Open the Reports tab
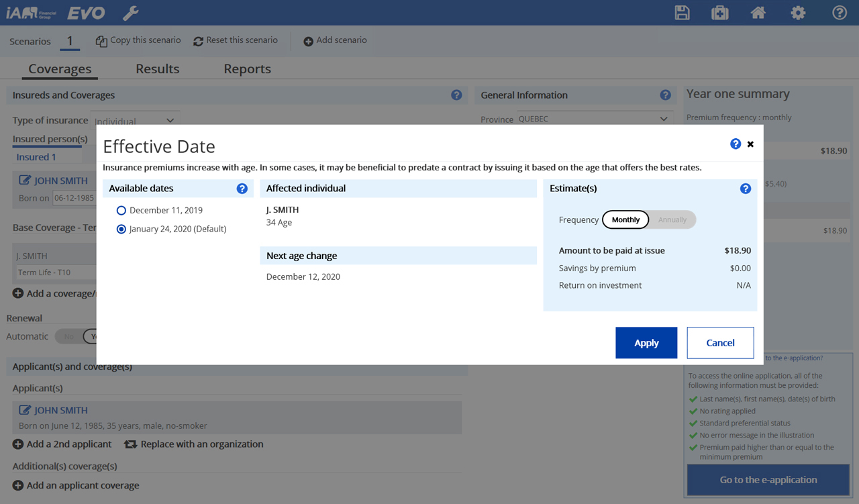This screenshot has width=859, height=504. (247, 69)
